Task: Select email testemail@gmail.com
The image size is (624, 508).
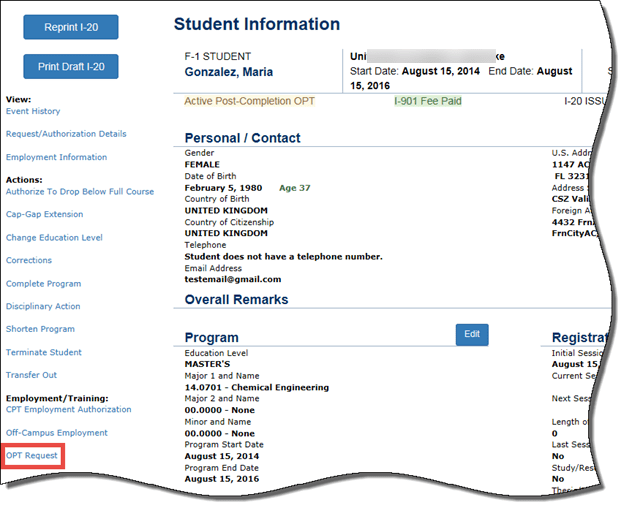Action: tap(233, 279)
